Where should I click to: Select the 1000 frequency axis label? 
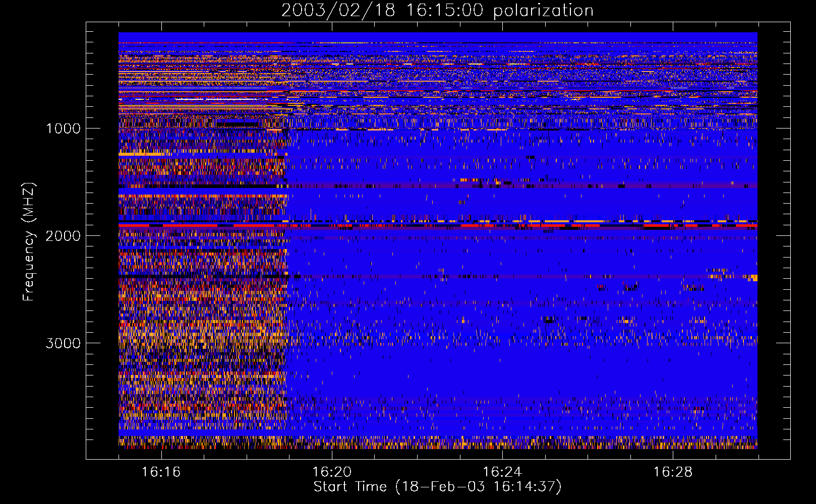(63, 129)
